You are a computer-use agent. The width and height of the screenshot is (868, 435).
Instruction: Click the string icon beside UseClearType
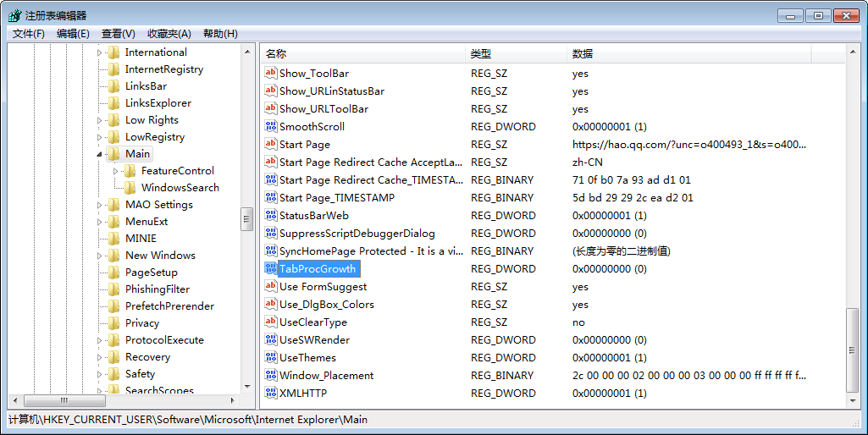271,322
